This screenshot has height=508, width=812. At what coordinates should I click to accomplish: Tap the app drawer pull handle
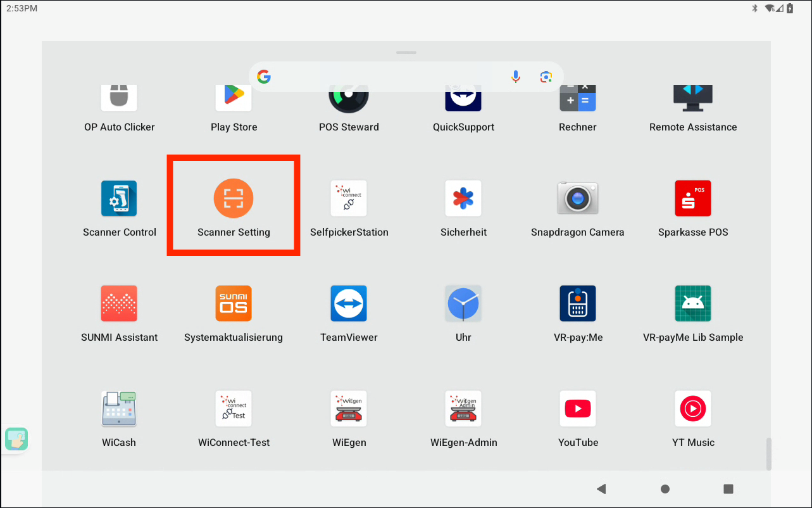click(406, 52)
